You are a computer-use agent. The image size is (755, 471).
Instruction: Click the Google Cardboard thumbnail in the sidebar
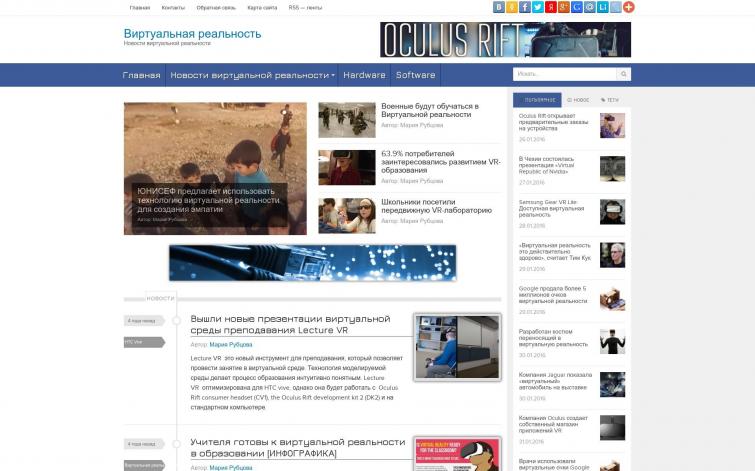click(612, 298)
